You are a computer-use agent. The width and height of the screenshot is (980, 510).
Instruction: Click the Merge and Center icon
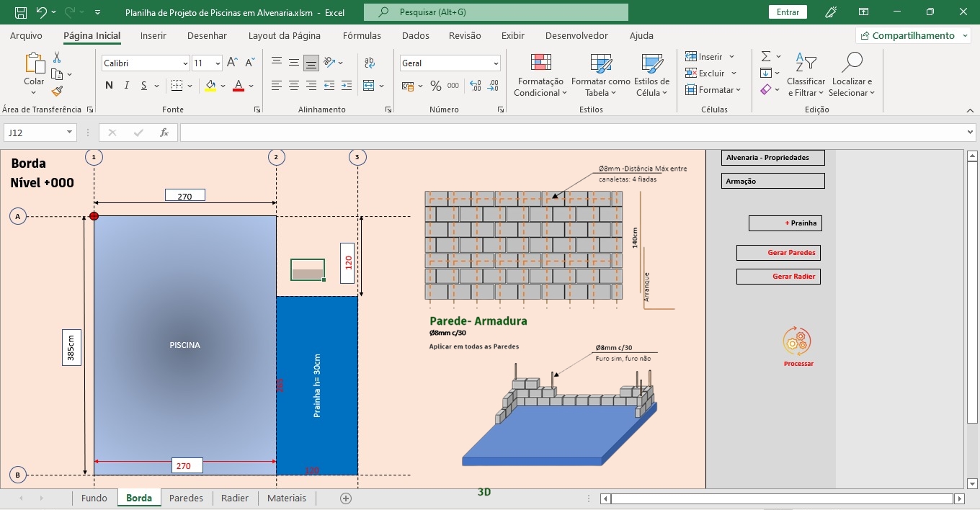point(369,86)
